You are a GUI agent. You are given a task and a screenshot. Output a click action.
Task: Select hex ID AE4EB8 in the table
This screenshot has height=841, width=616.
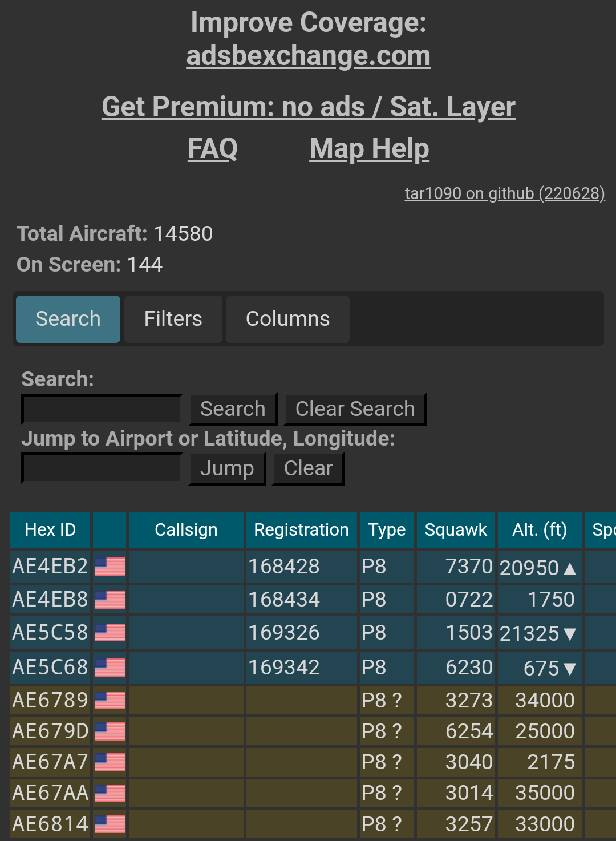point(50,600)
